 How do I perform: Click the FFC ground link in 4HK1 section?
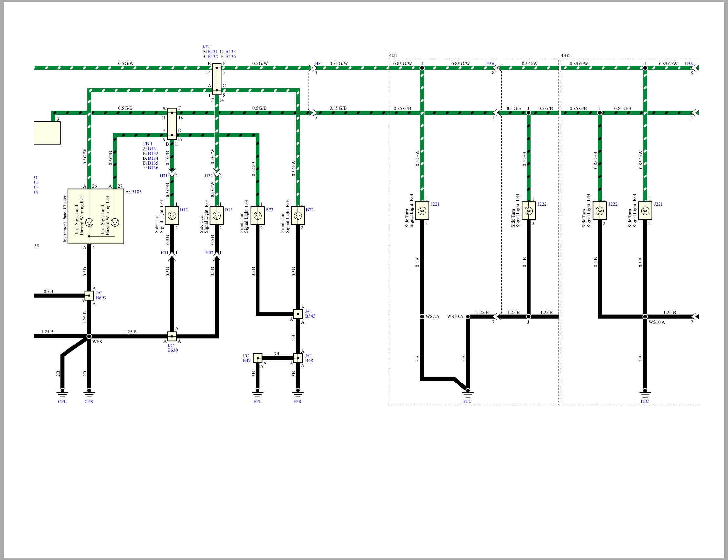click(645, 401)
